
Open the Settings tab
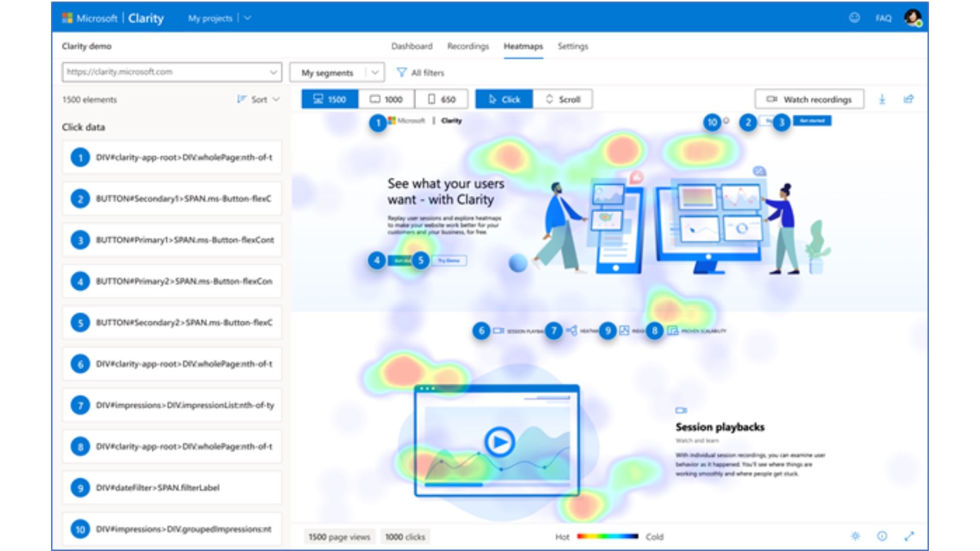tap(573, 46)
